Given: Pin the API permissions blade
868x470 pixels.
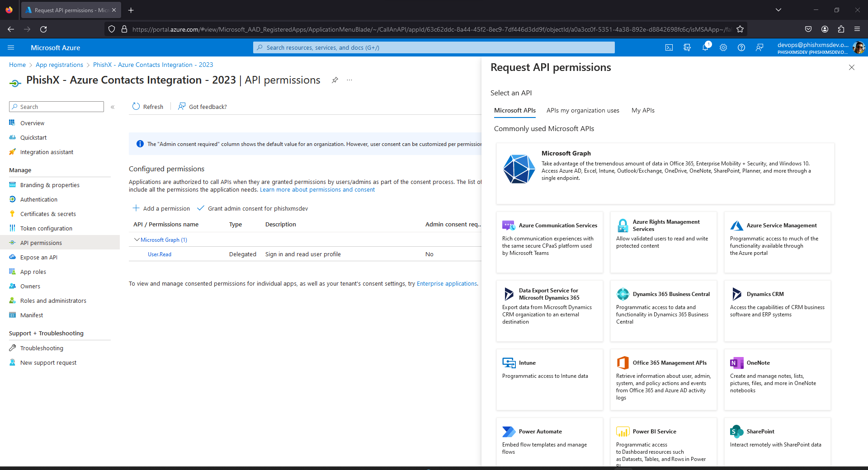Looking at the screenshot, I should (x=335, y=80).
